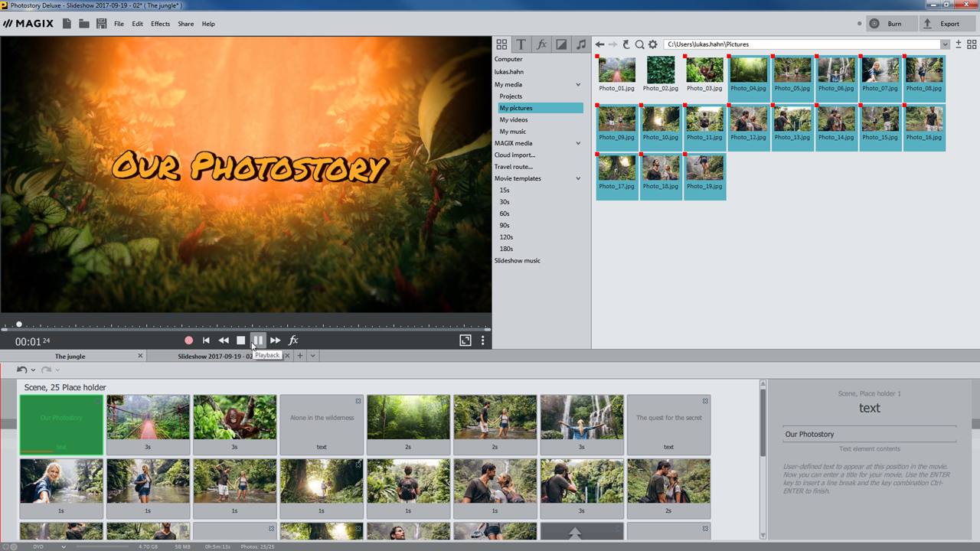Open the Edit menu
980x551 pixels.
pos(138,24)
